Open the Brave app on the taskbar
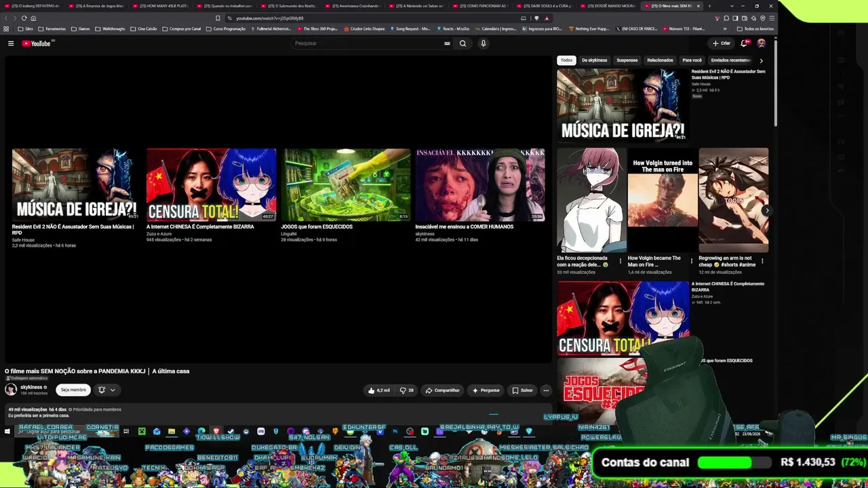The width and height of the screenshot is (868, 488). (216, 431)
